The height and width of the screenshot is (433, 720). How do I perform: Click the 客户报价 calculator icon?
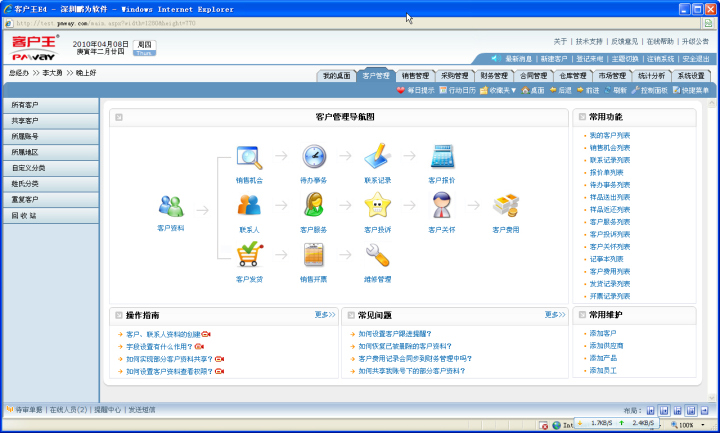pyautogui.click(x=441, y=158)
